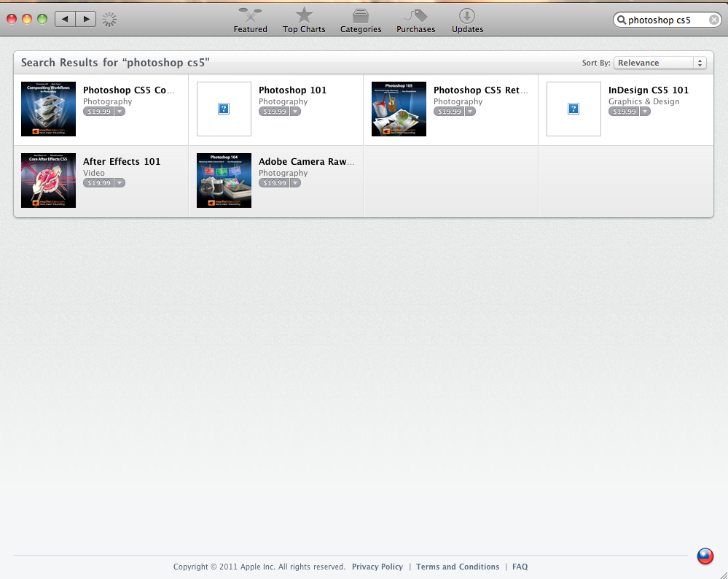Expand price options arrow for Photoshop CS5 Ret…
Image resolution: width=728 pixels, height=579 pixels.
click(470, 112)
